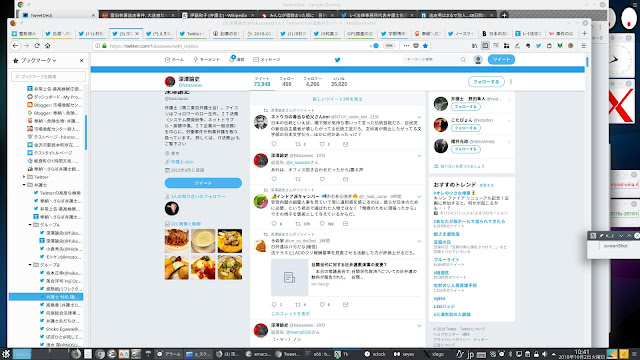Switch to TweetDeck tab in Chrome
The height and width of the screenshot is (360, 640).
[x=58, y=15]
